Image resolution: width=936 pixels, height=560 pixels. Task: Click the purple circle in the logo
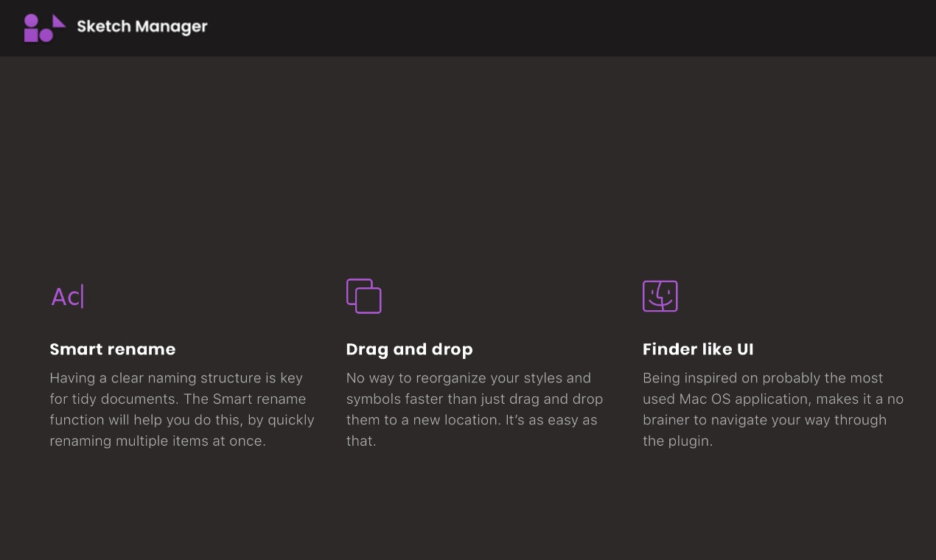coord(31,21)
